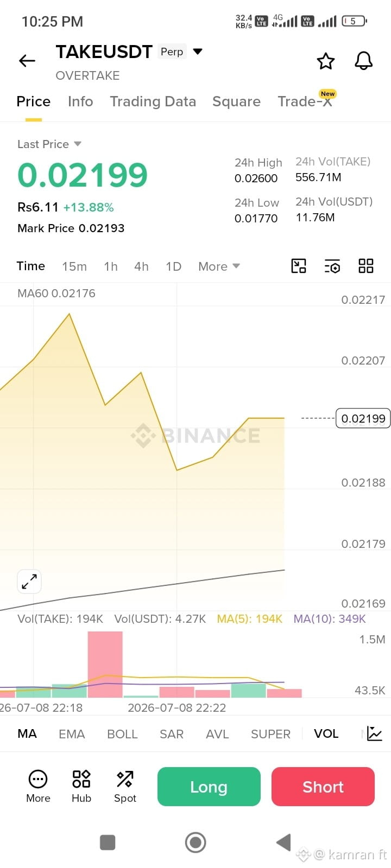
Task: Open chart drawing tools icon
Action: 299,266
